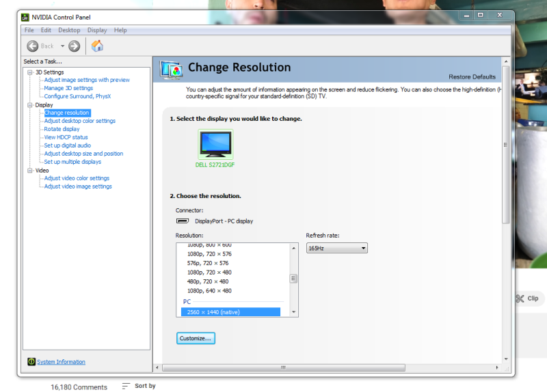Open the Refresh rate 165Hz dropdown
547x392 pixels.
336,248
